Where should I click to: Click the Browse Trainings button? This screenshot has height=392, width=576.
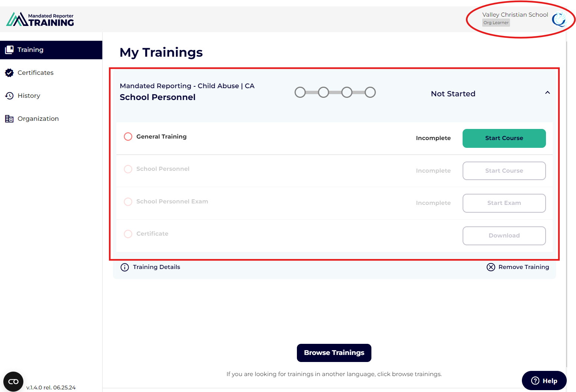point(334,353)
